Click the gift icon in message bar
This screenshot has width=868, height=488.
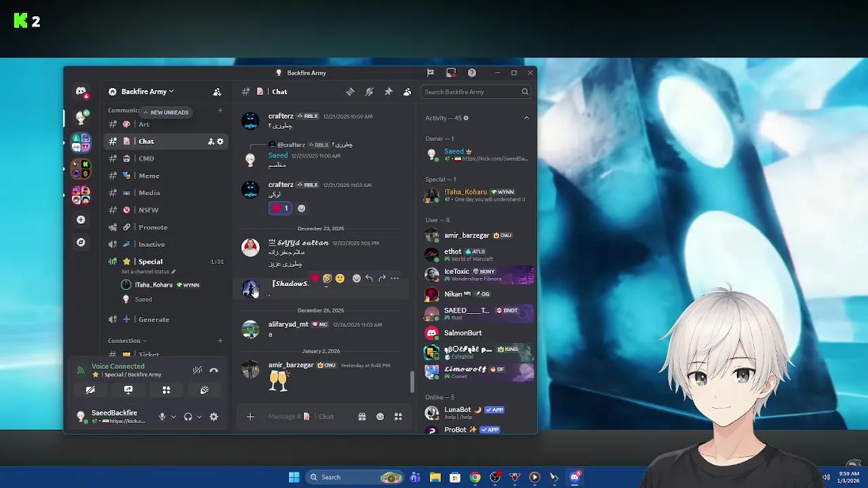[x=362, y=417]
